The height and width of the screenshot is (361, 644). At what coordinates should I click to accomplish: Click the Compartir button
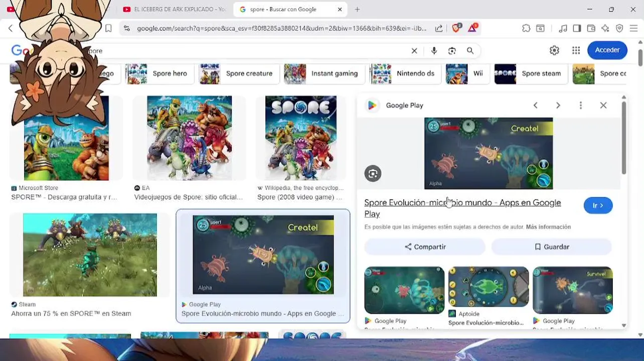(425, 247)
